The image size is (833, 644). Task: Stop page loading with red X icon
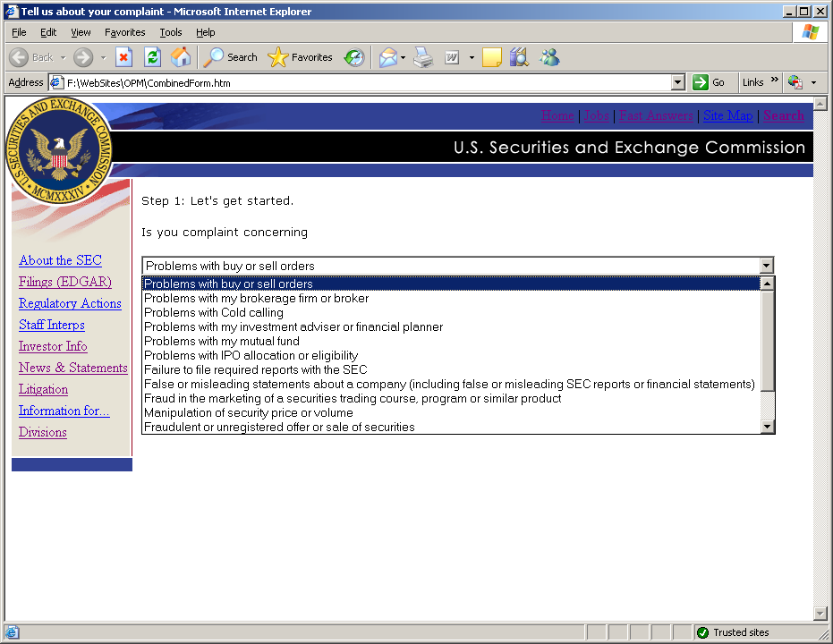click(123, 57)
